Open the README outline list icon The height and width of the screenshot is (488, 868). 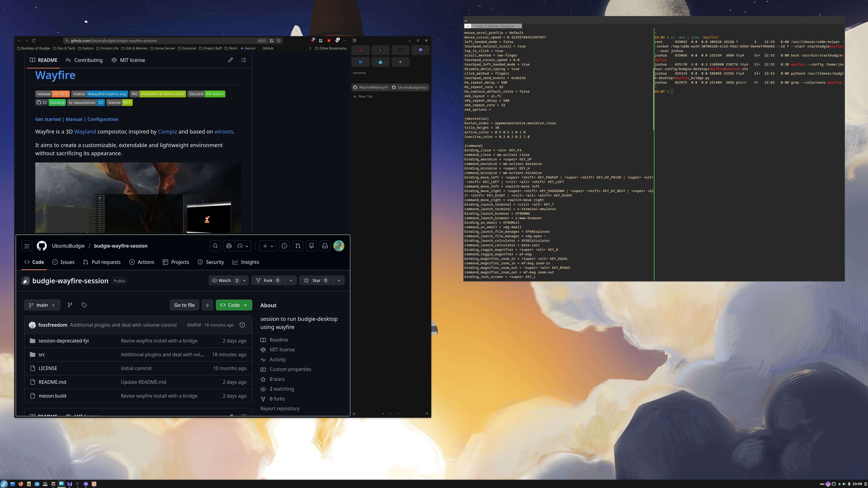point(244,60)
